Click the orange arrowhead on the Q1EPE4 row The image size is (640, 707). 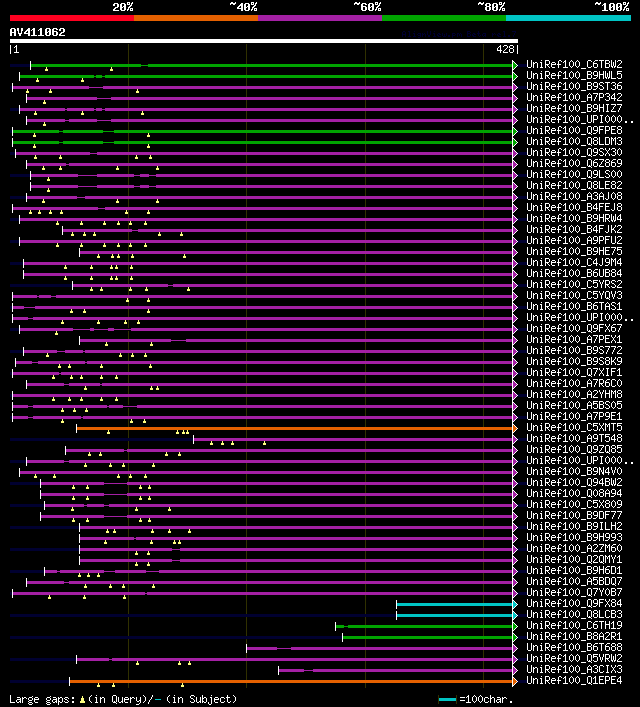pyautogui.click(x=515, y=681)
